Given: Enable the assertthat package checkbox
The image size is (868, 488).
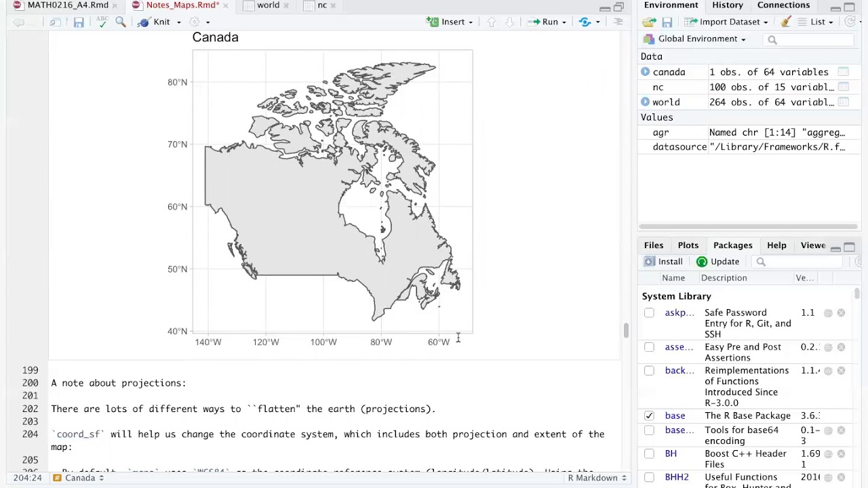Looking at the screenshot, I should (649, 347).
